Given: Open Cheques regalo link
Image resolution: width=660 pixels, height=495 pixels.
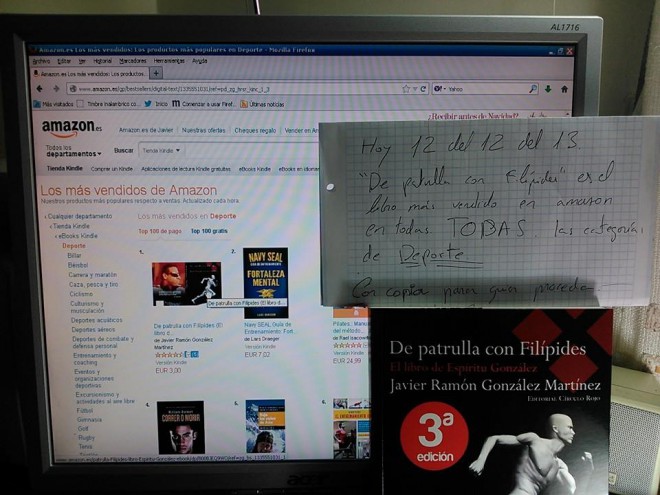Looking at the screenshot, I should [x=255, y=130].
